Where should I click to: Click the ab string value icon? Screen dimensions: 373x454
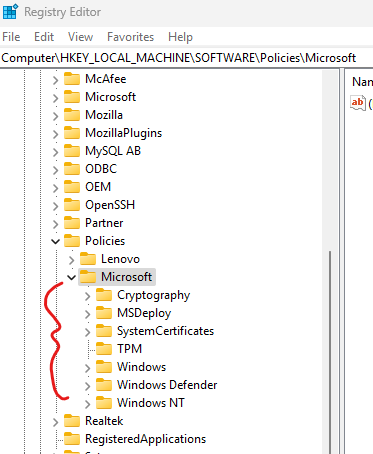358,102
